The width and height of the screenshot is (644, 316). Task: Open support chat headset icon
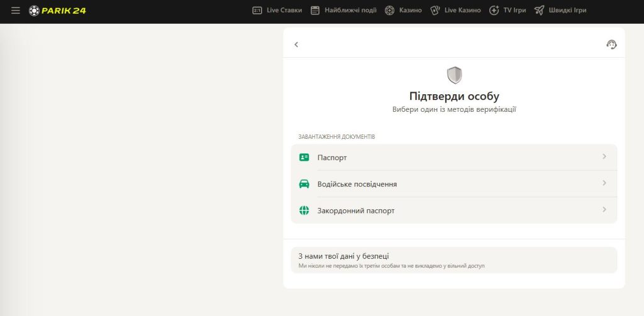(x=611, y=45)
